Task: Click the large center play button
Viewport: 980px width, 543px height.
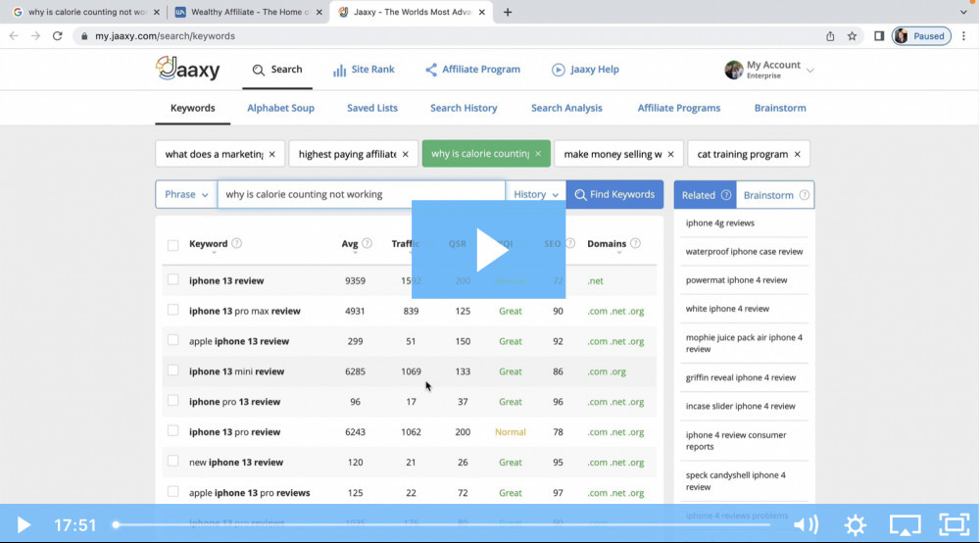Action: pyautogui.click(x=488, y=249)
